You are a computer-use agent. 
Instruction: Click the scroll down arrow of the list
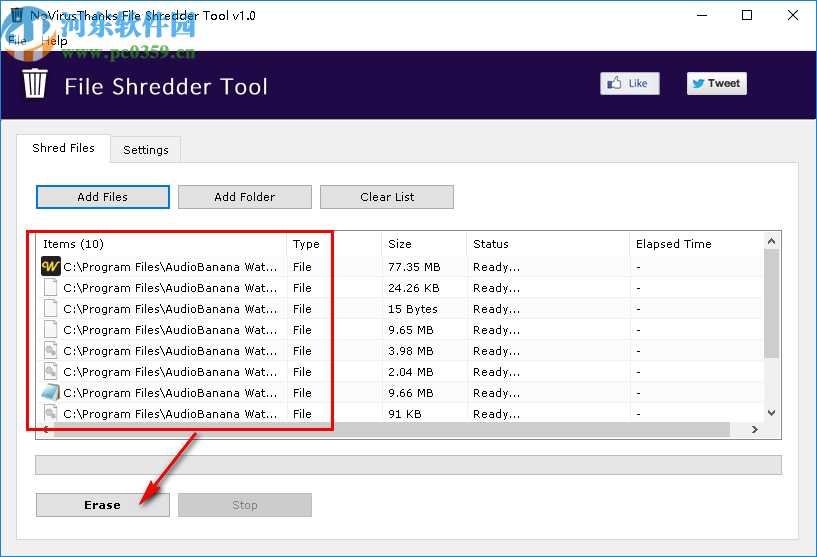[x=772, y=413]
